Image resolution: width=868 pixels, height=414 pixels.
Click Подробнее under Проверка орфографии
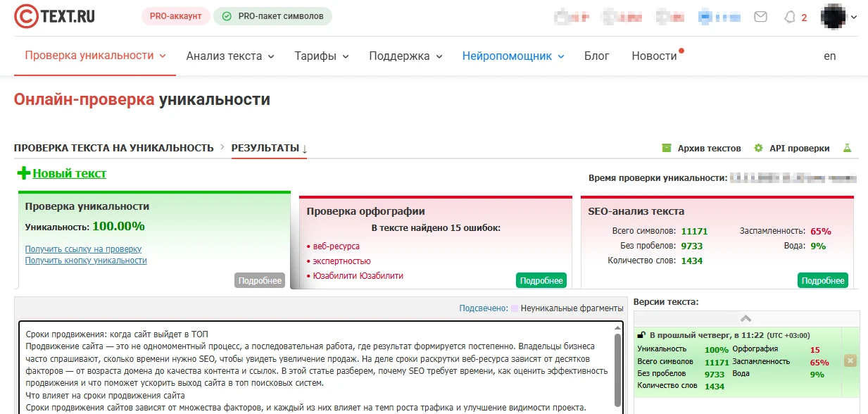coord(539,280)
